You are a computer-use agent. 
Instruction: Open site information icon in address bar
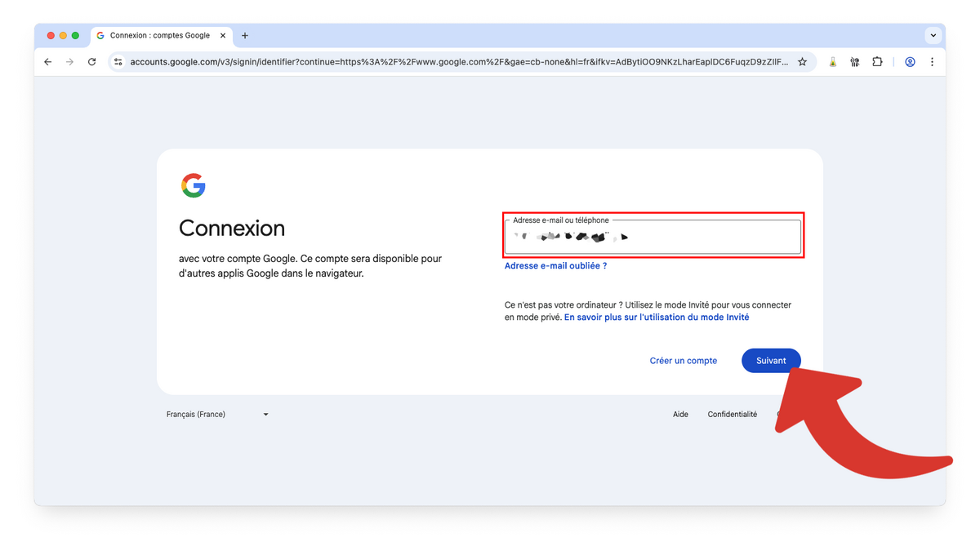pyautogui.click(x=118, y=62)
